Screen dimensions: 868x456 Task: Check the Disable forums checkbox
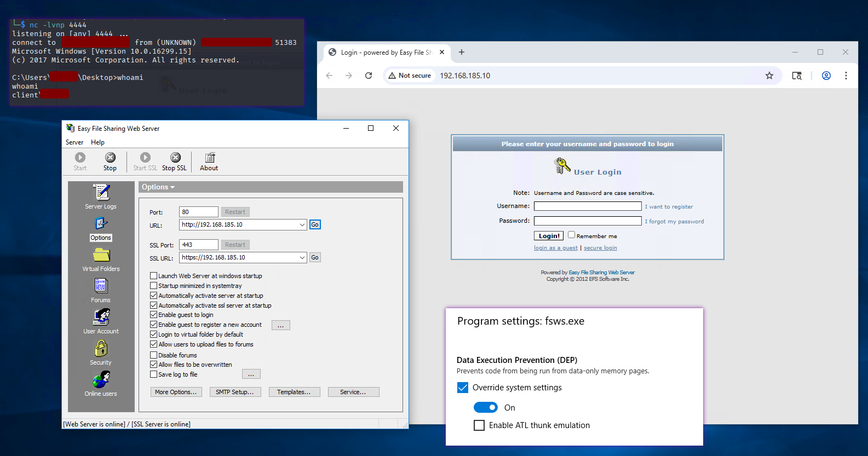pos(154,355)
